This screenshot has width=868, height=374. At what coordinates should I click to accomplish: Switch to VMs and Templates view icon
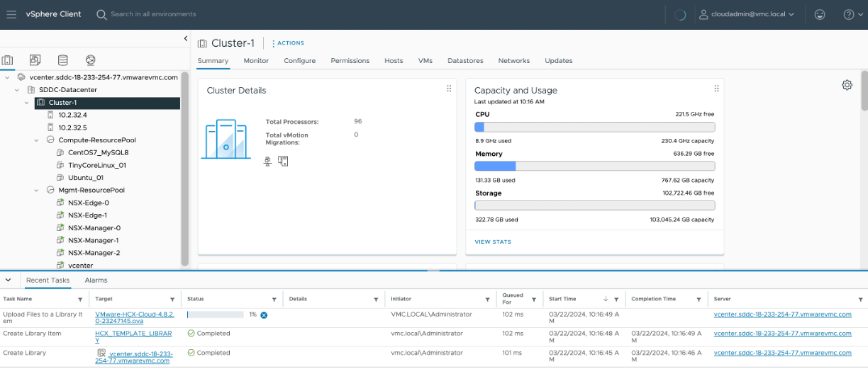tap(35, 60)
